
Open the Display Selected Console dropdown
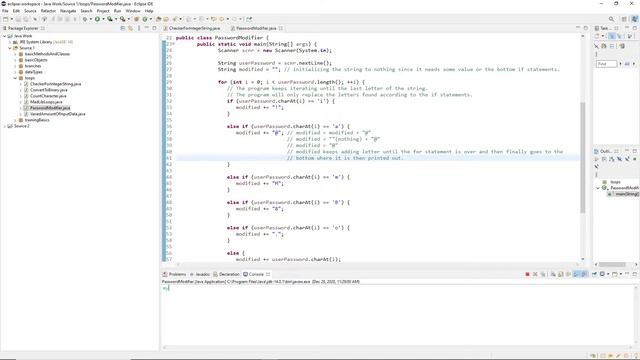pyautogui.click(x=608, y=274)
